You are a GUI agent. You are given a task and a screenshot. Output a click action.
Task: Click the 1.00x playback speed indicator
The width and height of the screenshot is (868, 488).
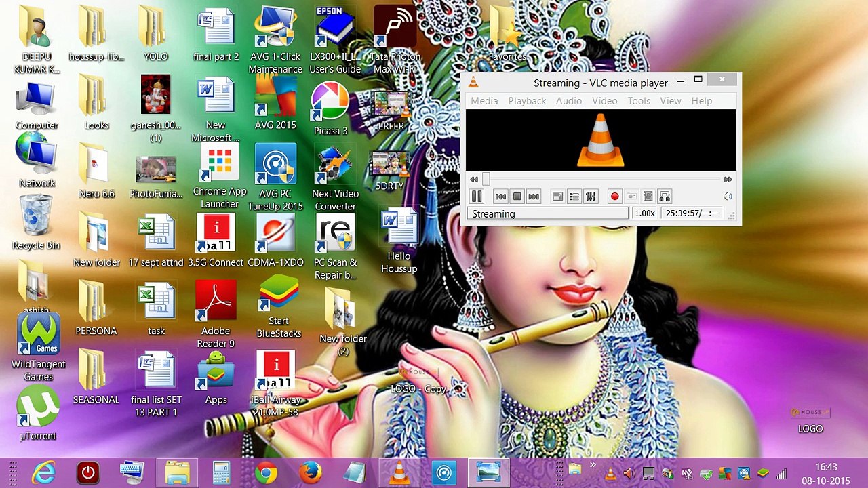coord(644,213)
